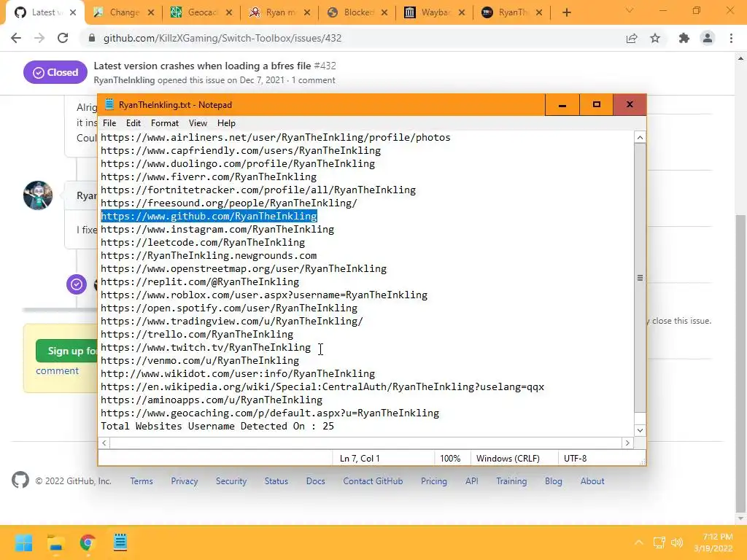747x560 pixels.
Task: Click the UTF-8 encoding status entry
Action: (x=575, y=459)
